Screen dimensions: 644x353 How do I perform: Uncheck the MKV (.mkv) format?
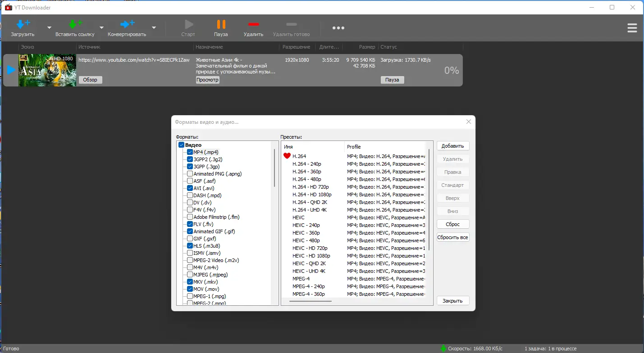point(190,282)
